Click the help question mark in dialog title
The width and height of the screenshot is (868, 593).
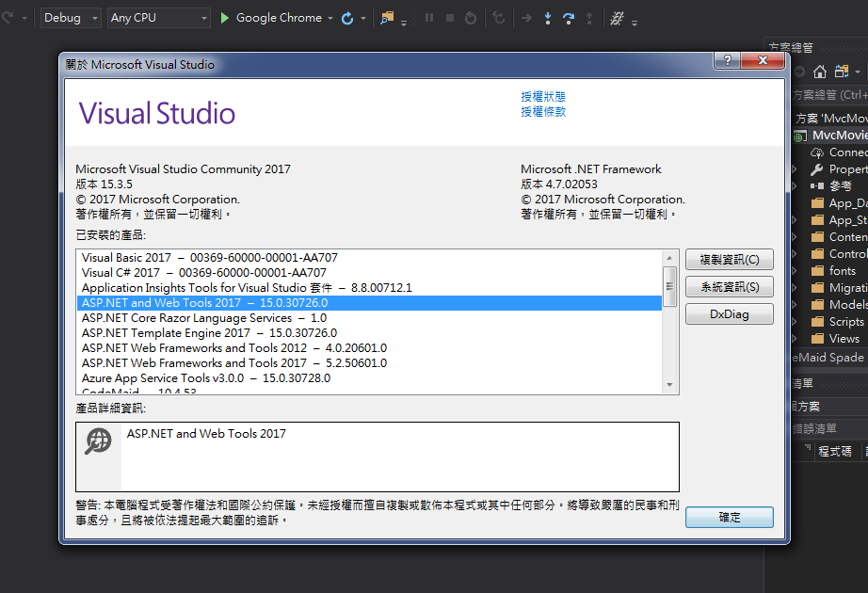coord(726,60)
